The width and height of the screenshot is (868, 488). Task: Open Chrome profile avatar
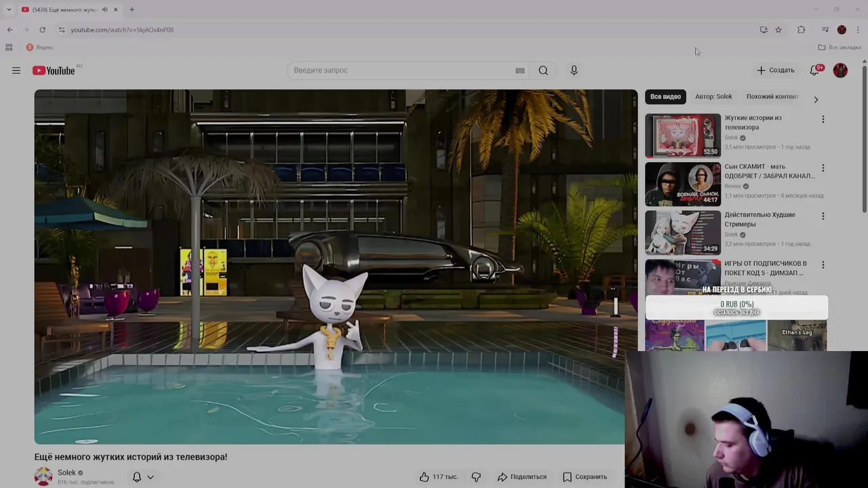click(x=842, y=30)
